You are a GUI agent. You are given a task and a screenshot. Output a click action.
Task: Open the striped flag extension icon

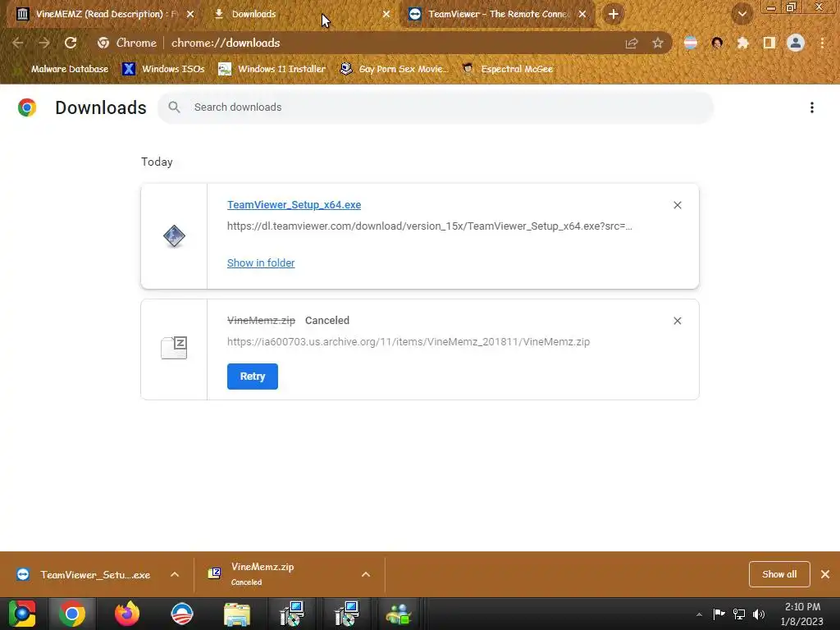(x=691, y=43)
